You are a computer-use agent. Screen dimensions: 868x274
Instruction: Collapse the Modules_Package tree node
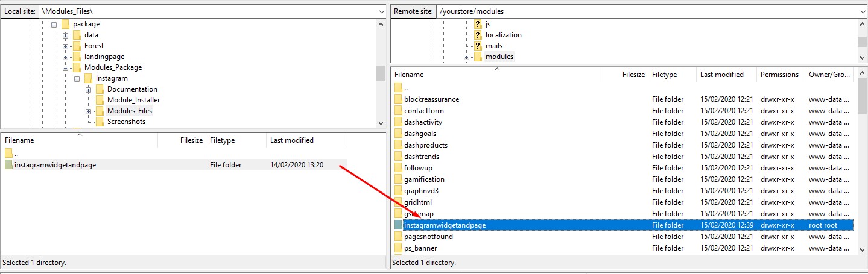(x=66, y=67)
